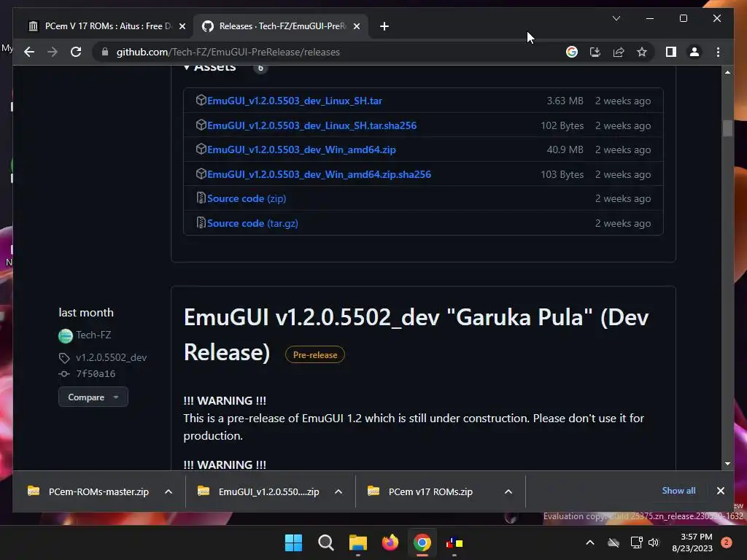The height and width of the screenshot is (560, 747).
Task: Open Google account icon in address bar
Action: pyautogui.click(x=572, y=52)
